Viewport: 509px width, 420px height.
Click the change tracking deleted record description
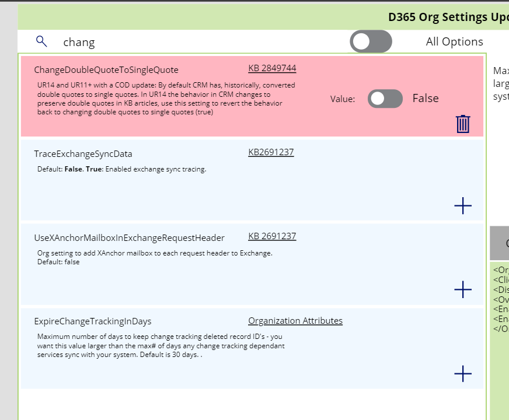pos(161,346)
